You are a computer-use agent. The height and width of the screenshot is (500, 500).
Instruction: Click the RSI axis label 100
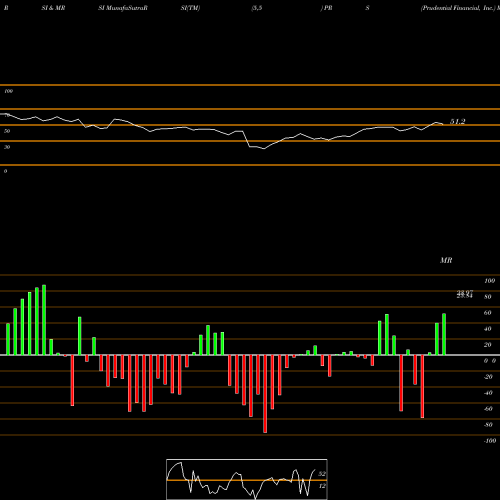(9, 91)
